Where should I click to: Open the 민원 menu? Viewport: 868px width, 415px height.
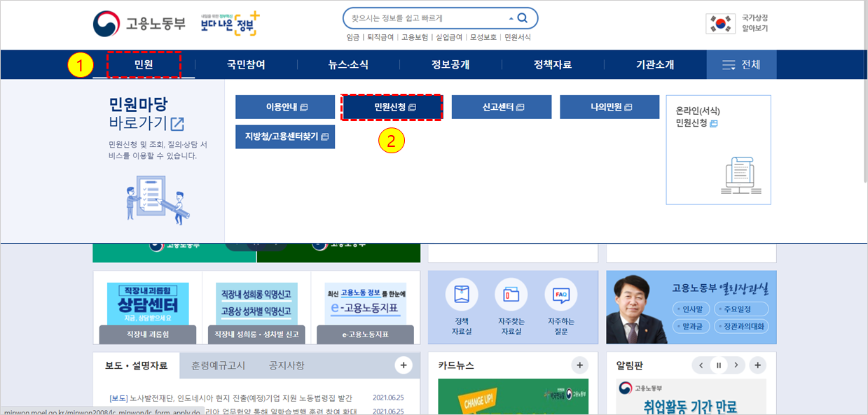144,65
